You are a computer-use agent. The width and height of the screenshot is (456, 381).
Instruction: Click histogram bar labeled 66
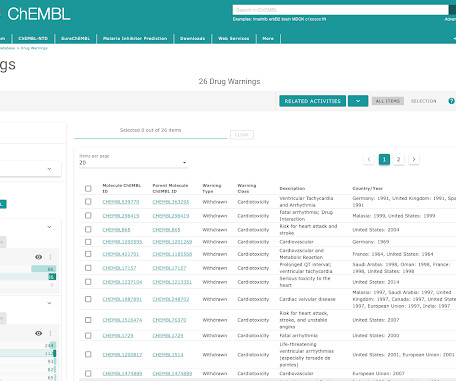point(44,269)
